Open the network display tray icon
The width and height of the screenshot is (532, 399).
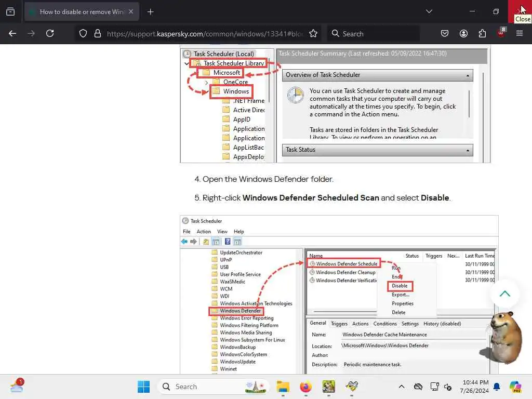click(434, 387)
